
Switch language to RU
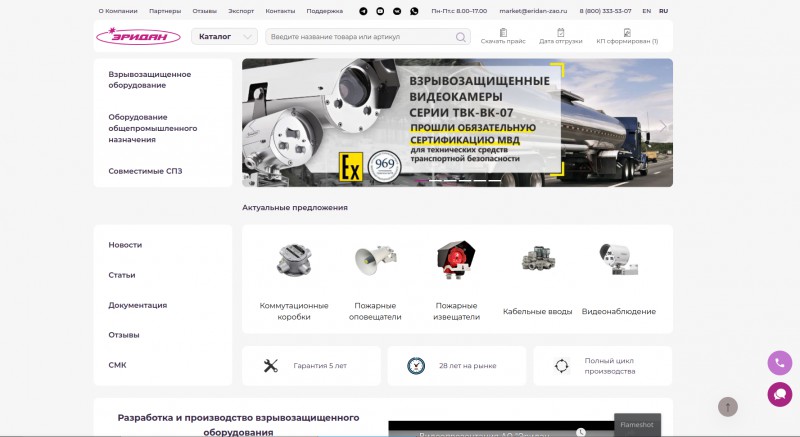point(663,11)
